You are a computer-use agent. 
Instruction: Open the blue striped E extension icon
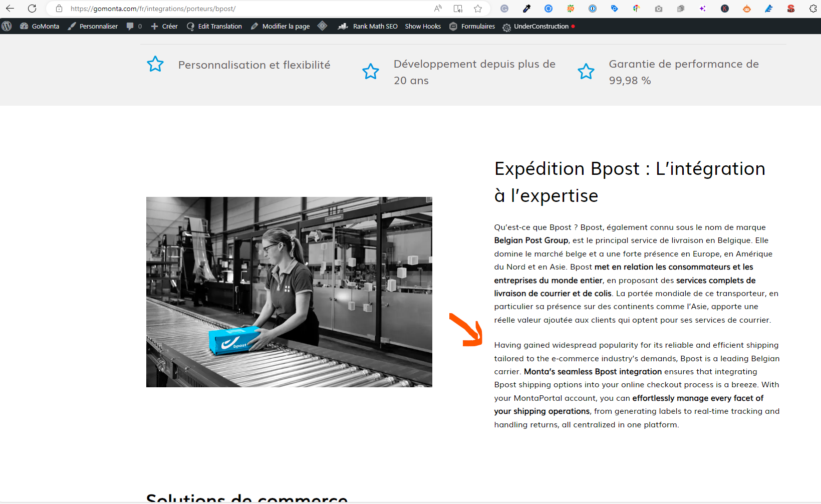(769, 9)
